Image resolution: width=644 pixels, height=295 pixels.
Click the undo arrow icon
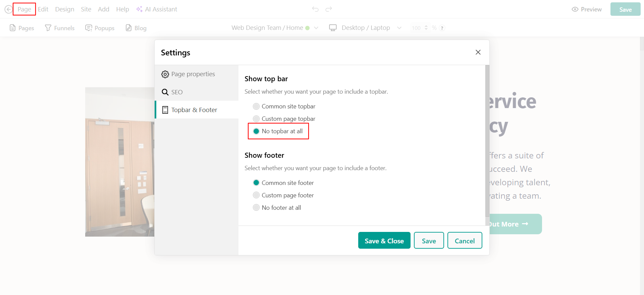coord(315,9)
